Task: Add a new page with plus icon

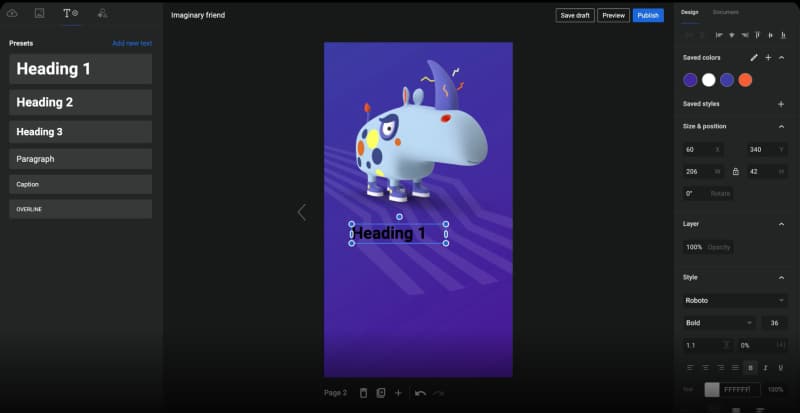Action: coord(398,393)
